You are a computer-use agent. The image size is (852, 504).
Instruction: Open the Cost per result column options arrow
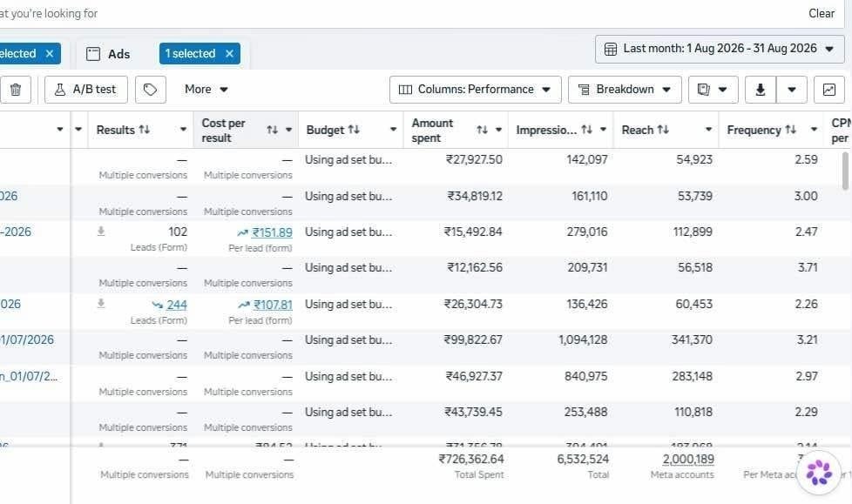288,129
